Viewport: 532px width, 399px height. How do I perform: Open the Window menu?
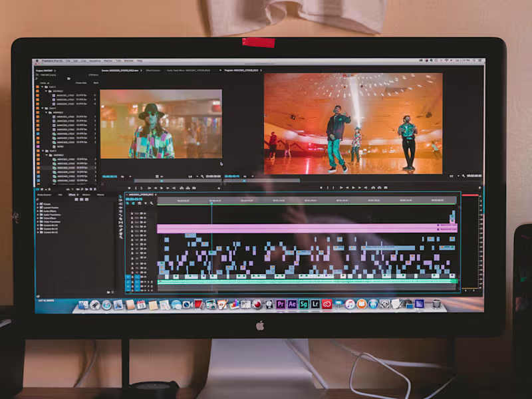128,61
